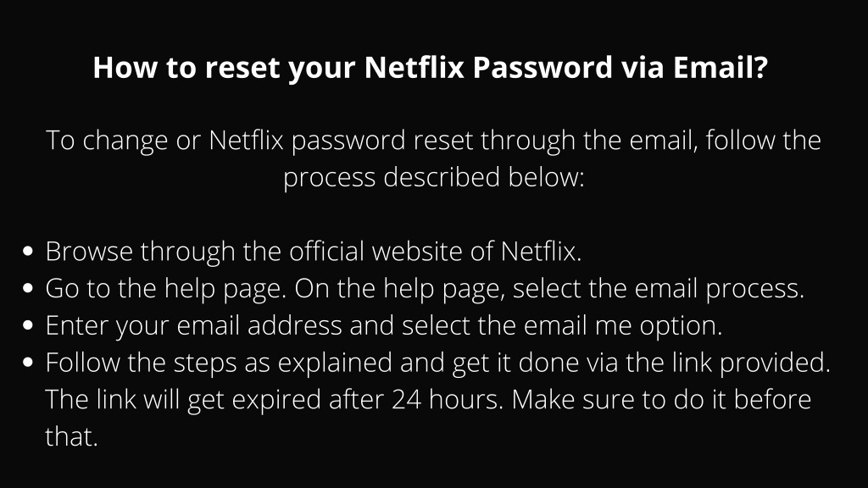Click the first bullet point dot
This screenshot has width=868, height=488.
tap(28, 251)
